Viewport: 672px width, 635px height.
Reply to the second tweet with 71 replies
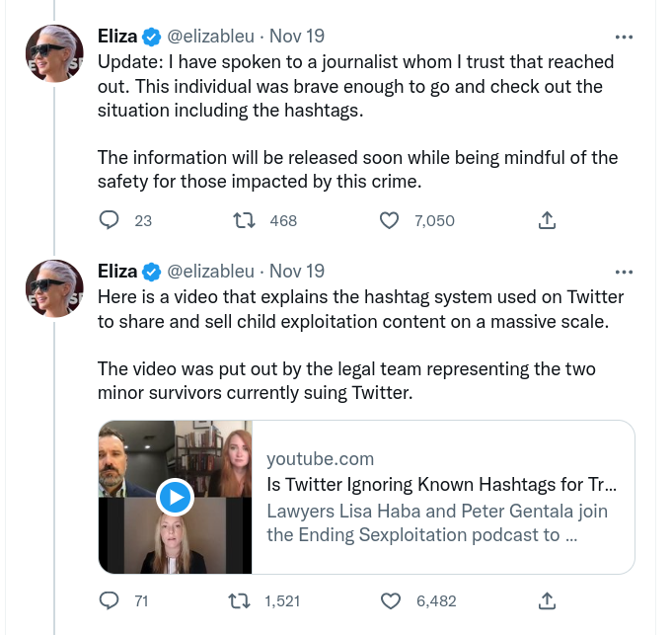111,599
